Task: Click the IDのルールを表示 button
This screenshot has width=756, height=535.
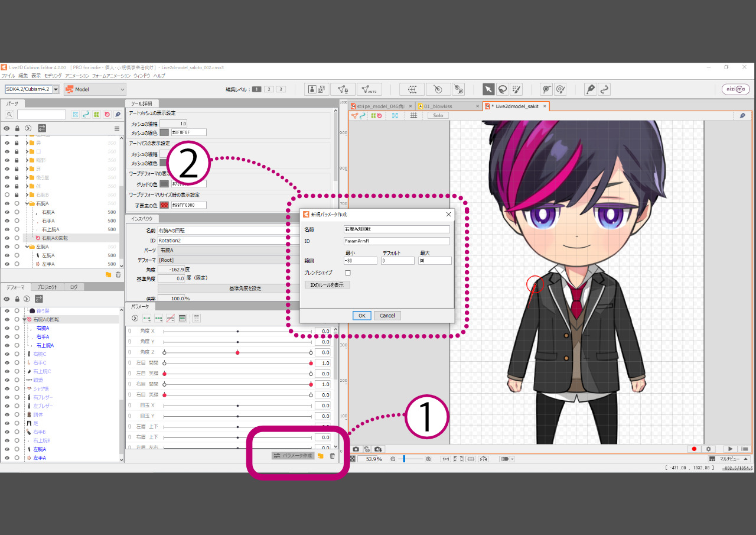Action: 328,285
